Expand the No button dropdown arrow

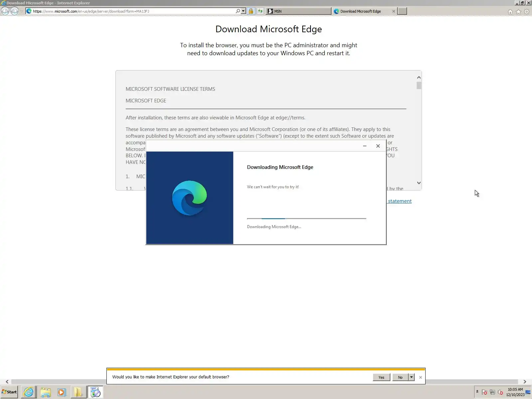click(x=411, y=377)
